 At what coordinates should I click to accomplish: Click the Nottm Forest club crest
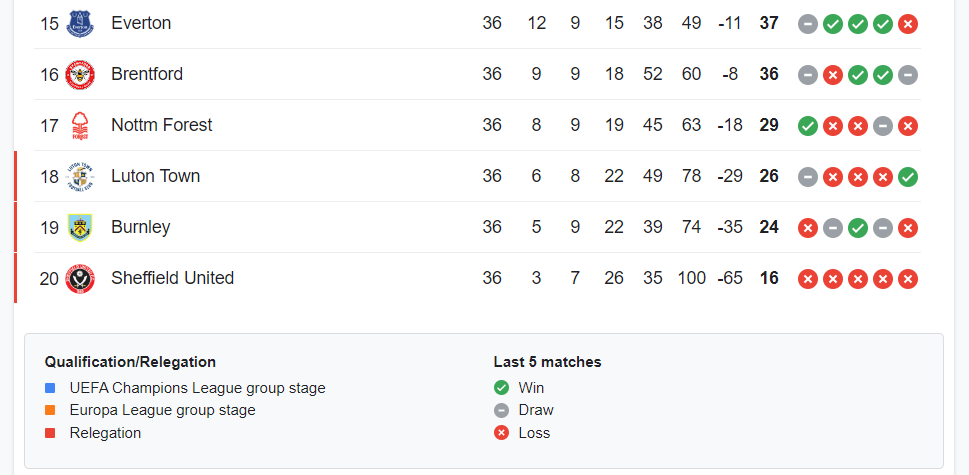80,125
